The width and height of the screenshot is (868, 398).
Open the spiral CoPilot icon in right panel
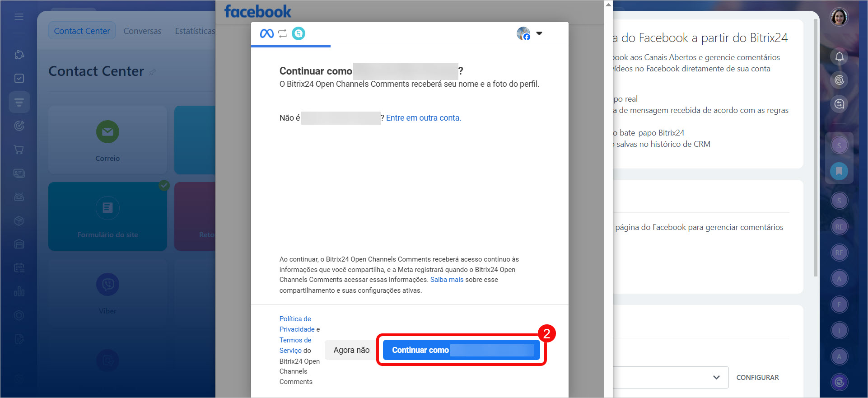tap(839, 80)
